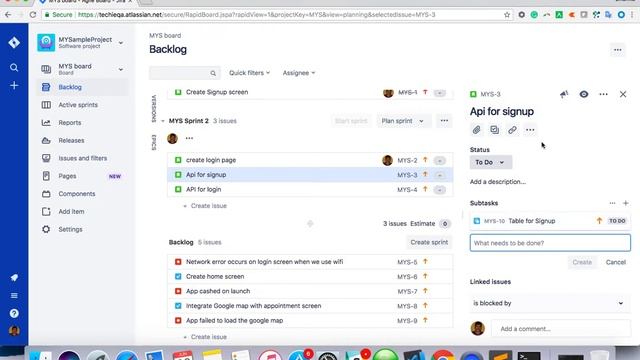The height and width of the screenshot is (360, 640).
Task: Open ellipsis beside sprint assignee avatar
Action: point(189,138)
